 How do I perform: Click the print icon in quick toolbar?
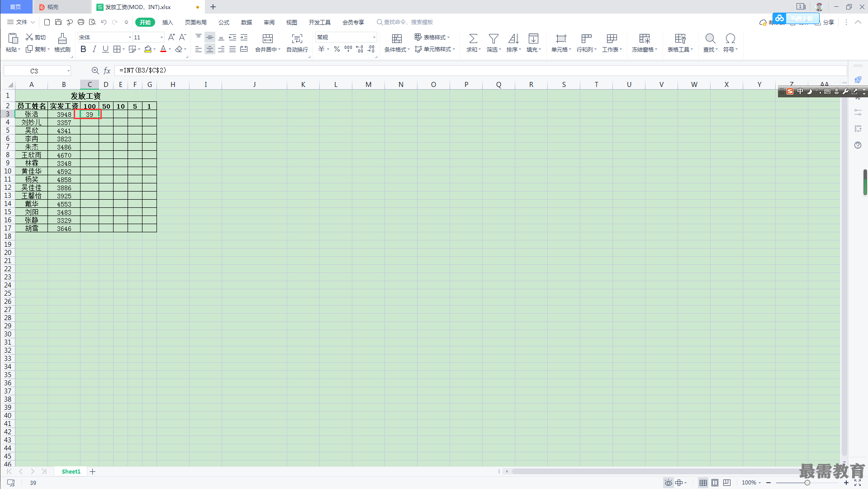(81, 22)
